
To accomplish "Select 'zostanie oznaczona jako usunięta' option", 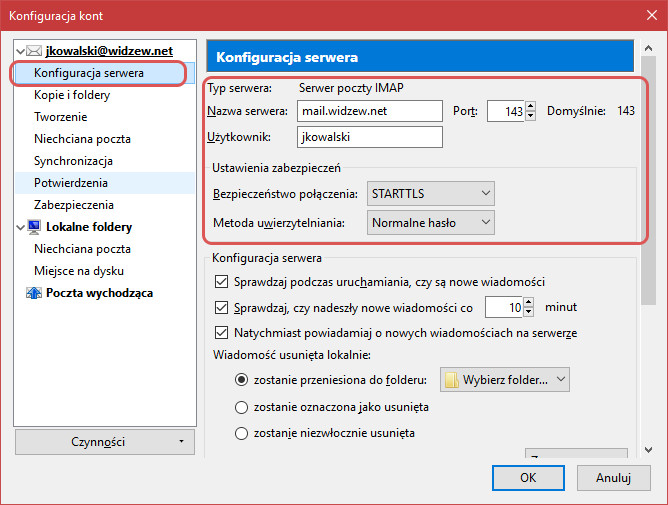I will coord(241,407).
